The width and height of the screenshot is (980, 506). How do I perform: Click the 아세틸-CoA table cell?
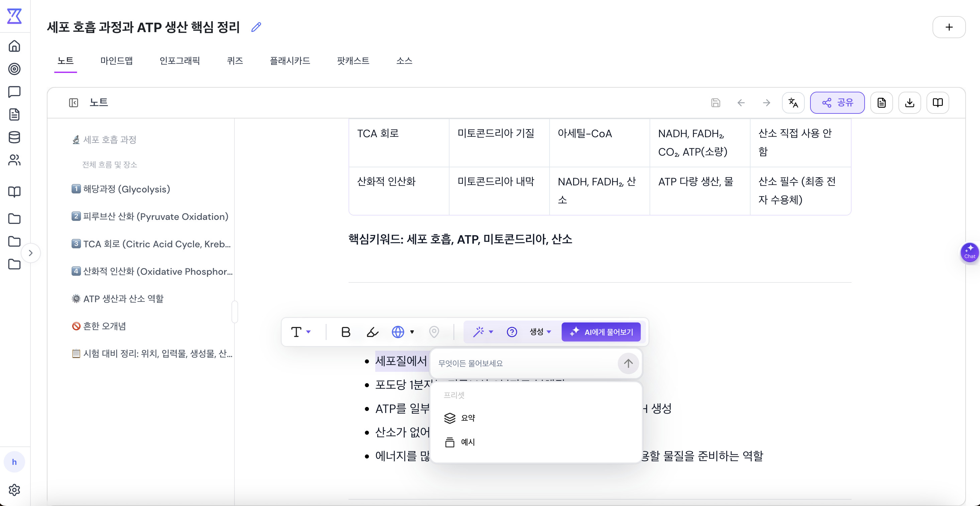coord(600,142)
